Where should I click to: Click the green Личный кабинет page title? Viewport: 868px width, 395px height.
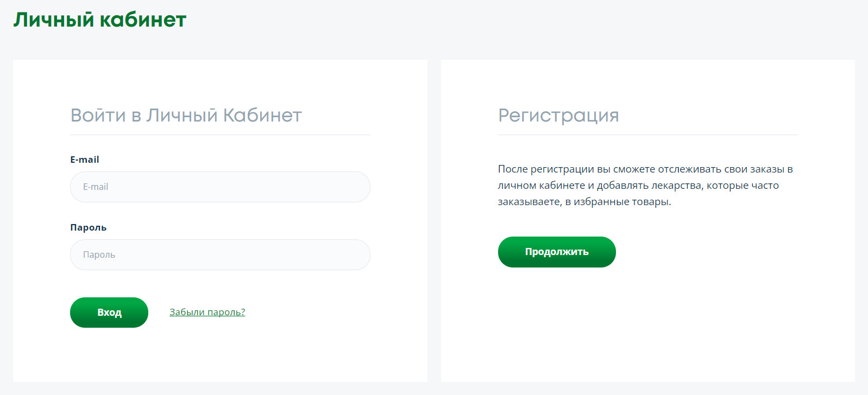pyautogui.click(x=100, y=20)
